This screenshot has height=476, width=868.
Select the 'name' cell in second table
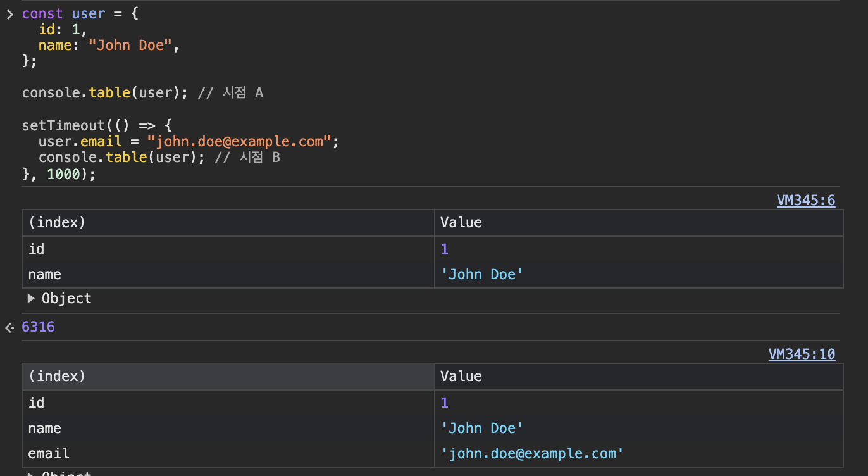[228, 429]
